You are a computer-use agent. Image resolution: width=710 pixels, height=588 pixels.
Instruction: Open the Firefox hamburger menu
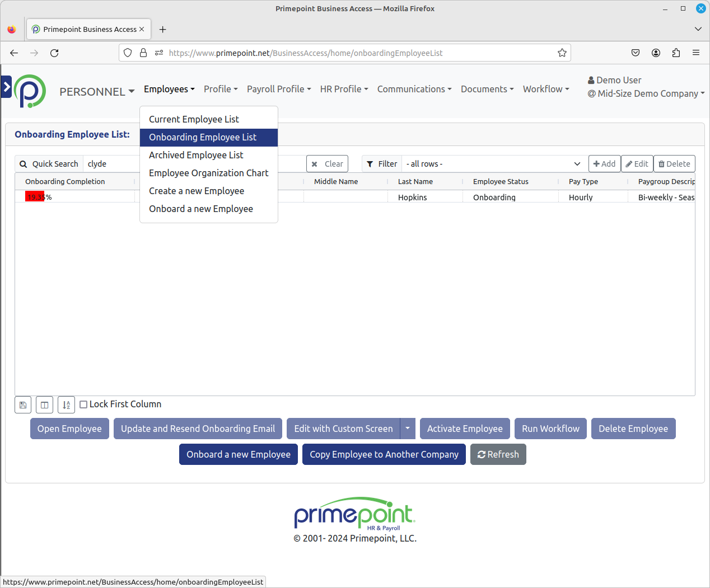point(696,53)
